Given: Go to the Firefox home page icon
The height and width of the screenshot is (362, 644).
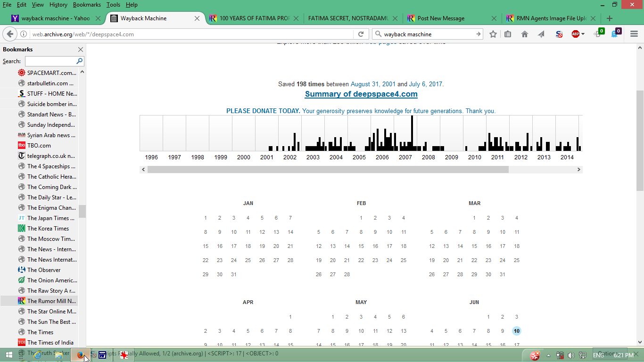Looking at the screenshot, I should pyautogui.click(x=524, y=34).
